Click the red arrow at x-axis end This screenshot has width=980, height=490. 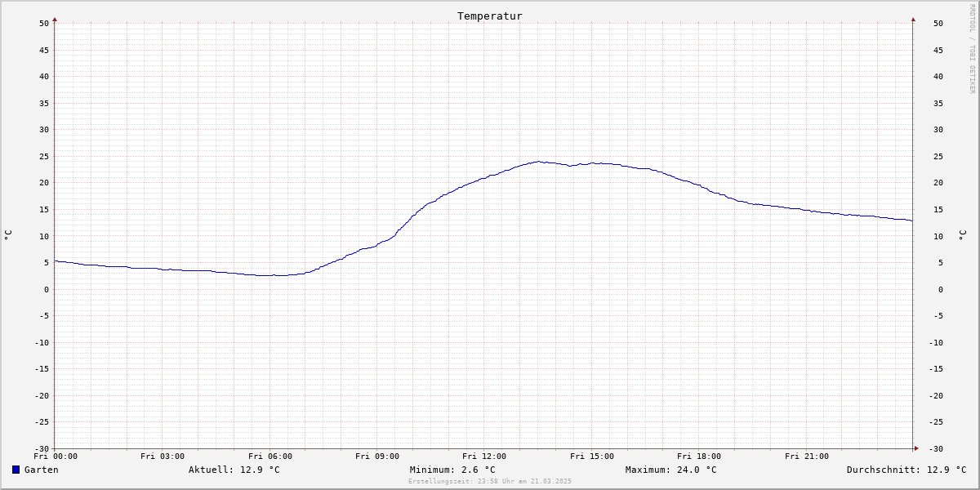[x=916, y=448]
